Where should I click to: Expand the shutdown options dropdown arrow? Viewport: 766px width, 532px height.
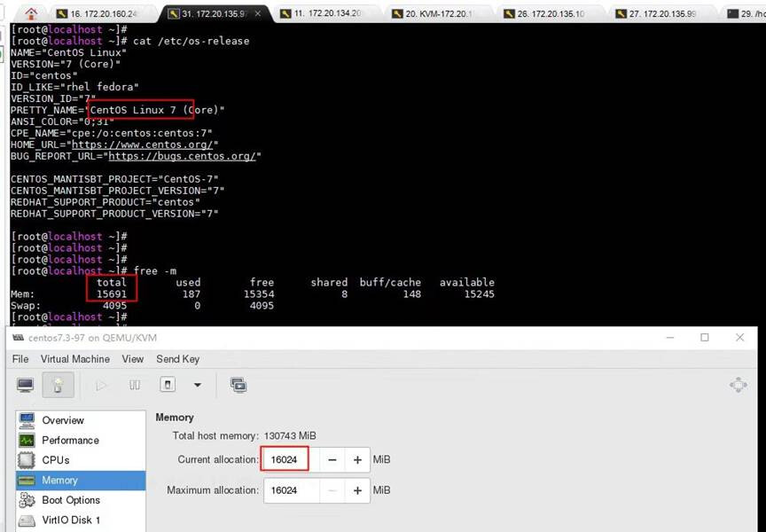197,385
